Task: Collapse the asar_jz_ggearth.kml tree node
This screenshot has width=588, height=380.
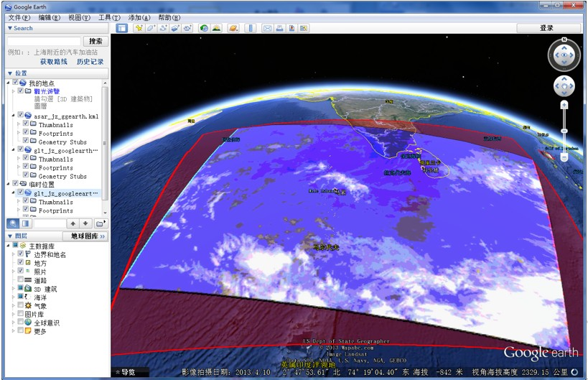Action: [13, 115]
